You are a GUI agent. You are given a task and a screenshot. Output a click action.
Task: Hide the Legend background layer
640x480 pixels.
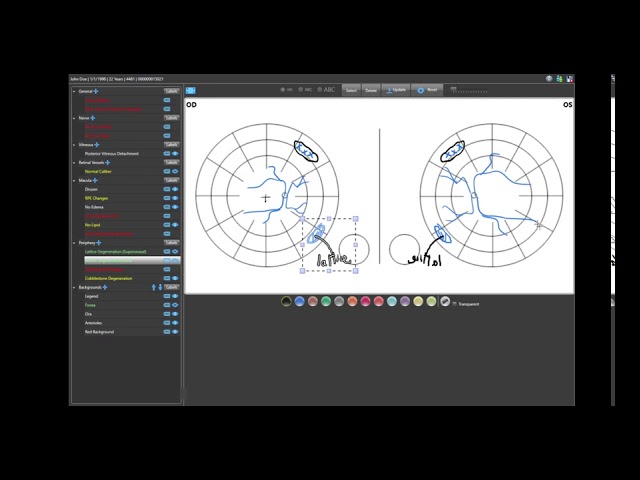(175, 296)
